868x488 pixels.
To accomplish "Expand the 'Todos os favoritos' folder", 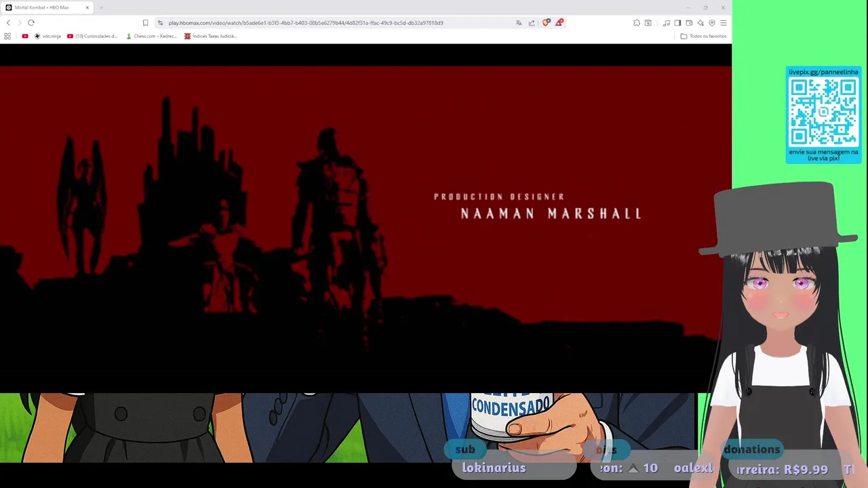I will 703,36.
